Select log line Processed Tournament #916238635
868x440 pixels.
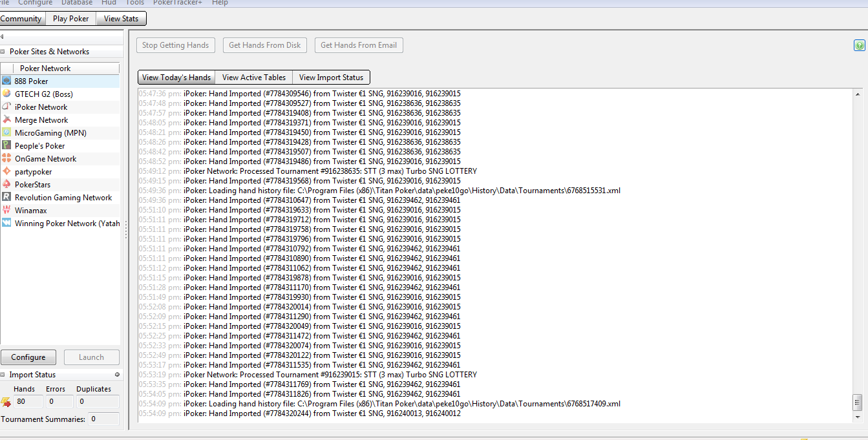(x=308, y=171)
